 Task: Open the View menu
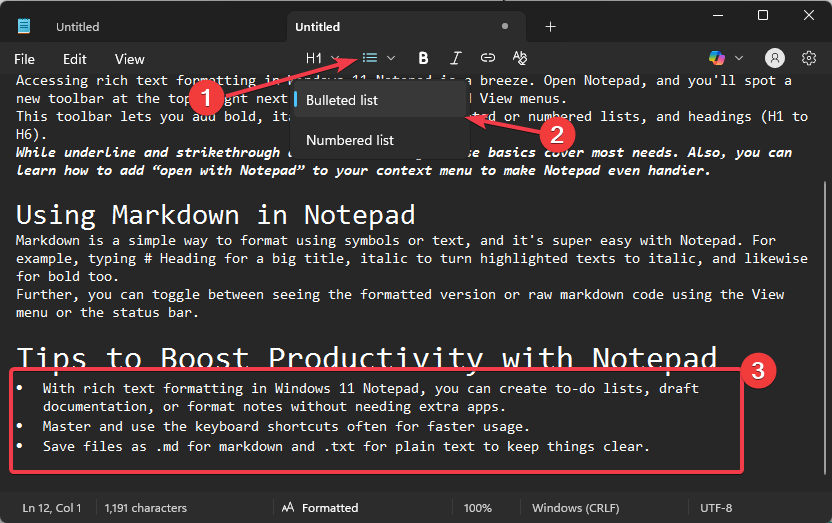click(129, 59)
